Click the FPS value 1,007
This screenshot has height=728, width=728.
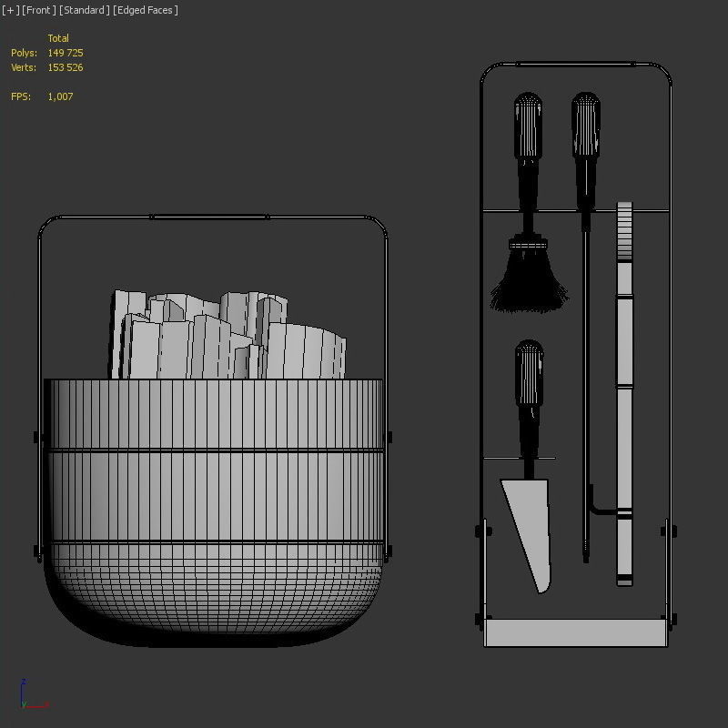[60, 96]
